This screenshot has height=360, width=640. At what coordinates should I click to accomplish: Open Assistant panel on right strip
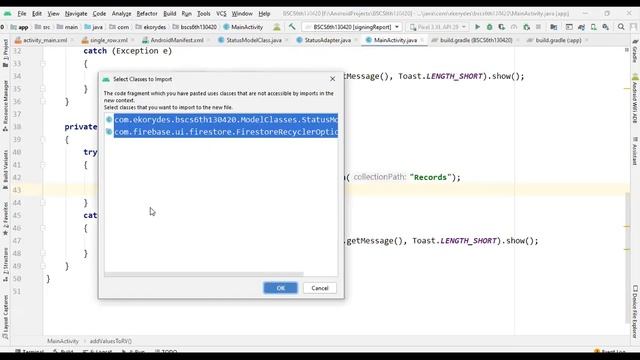pyautogui.click(x=635, y=151)
